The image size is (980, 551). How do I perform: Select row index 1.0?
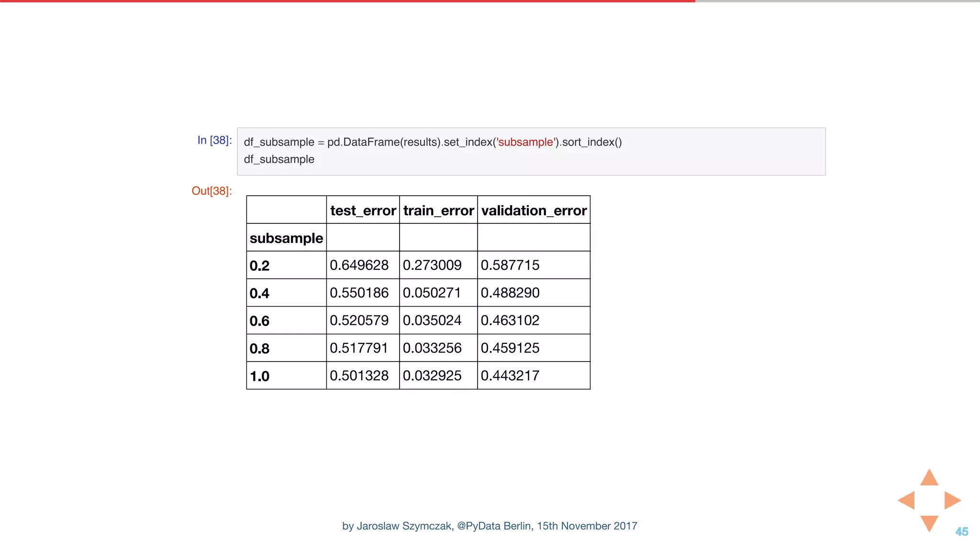(259, 376)
